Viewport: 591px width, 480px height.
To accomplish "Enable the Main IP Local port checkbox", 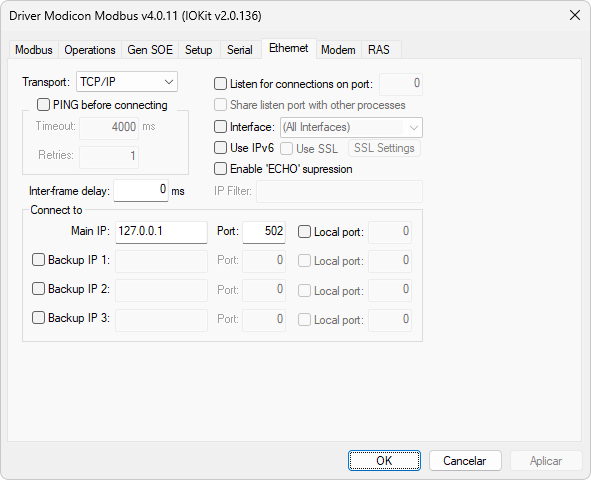I will [x=304, y=232].
